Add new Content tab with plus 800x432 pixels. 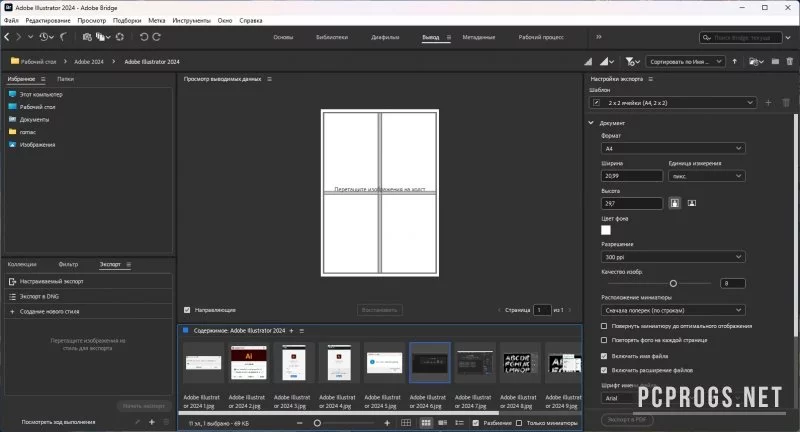click(292, 331)
